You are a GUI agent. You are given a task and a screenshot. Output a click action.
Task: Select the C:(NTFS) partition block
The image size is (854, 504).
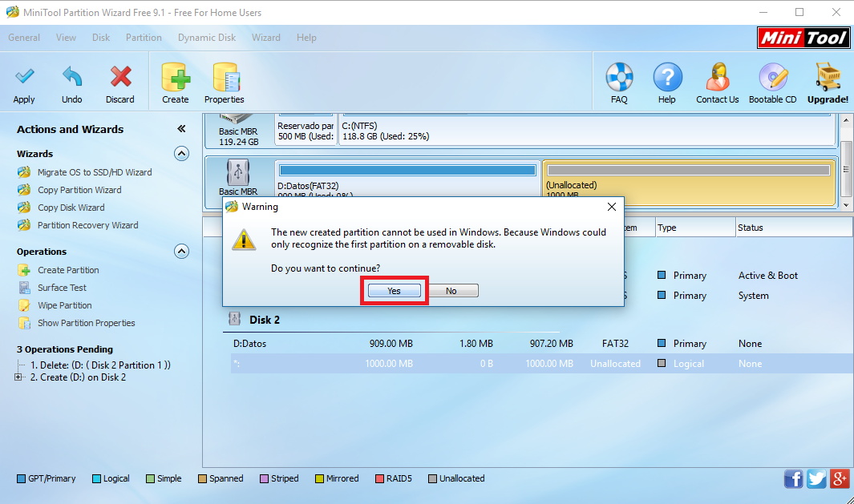(587, 131)
